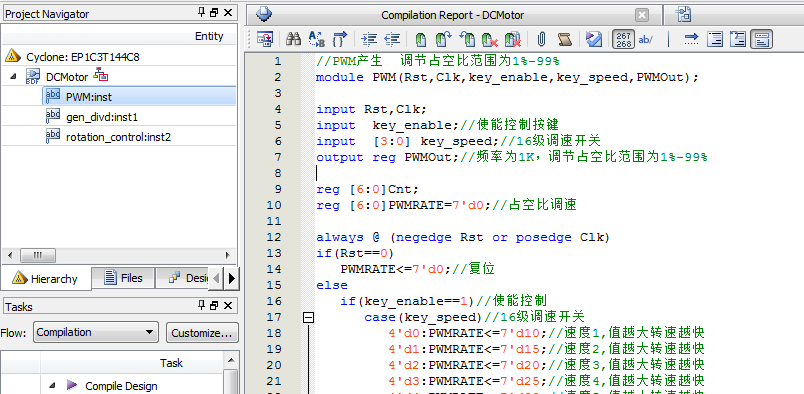Select PWM:inst in the hierarchy
The height and width of the screenshot is (394, 804).
tap(89, 97)
